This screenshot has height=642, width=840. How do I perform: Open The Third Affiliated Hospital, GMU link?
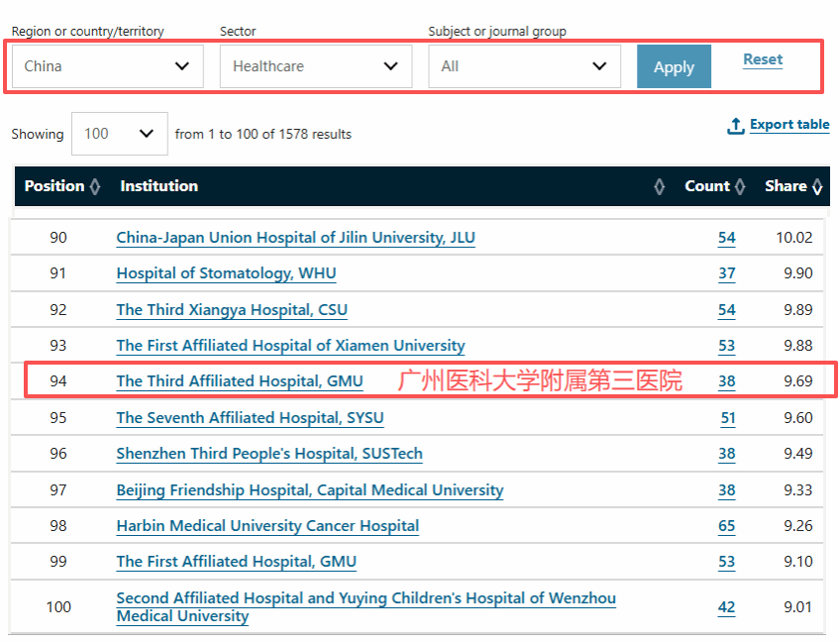pyautogui.click(x=240, y=381)
